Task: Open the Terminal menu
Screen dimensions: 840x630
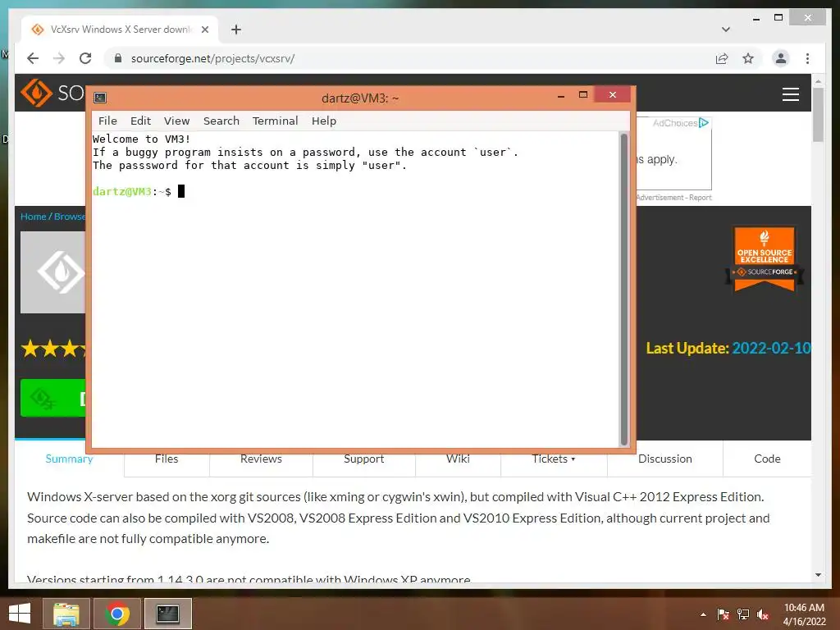Action: (x=276, y=121)
